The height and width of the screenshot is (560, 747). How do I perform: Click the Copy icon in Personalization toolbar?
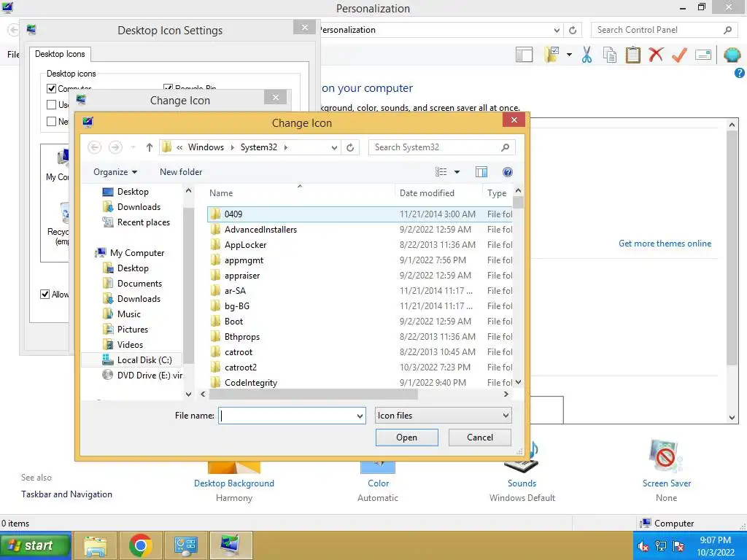pos(610,55)
